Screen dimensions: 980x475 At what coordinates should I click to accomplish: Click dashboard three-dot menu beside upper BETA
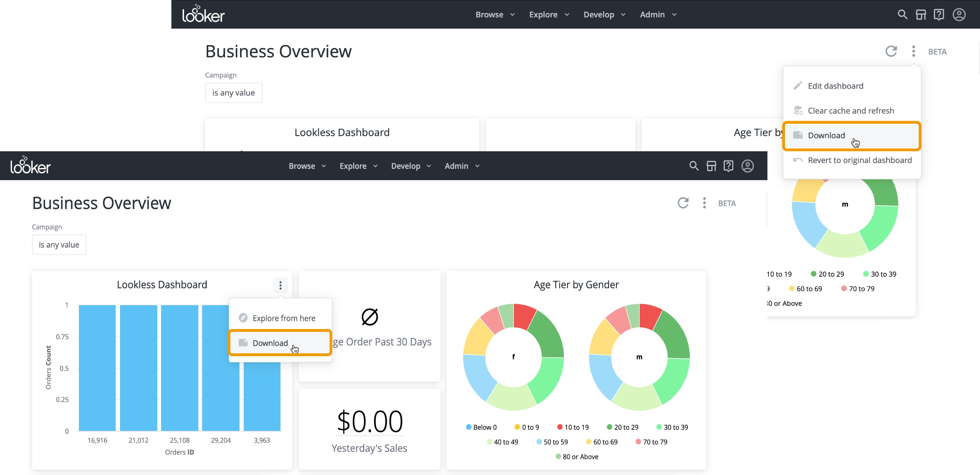coord(914,51)
